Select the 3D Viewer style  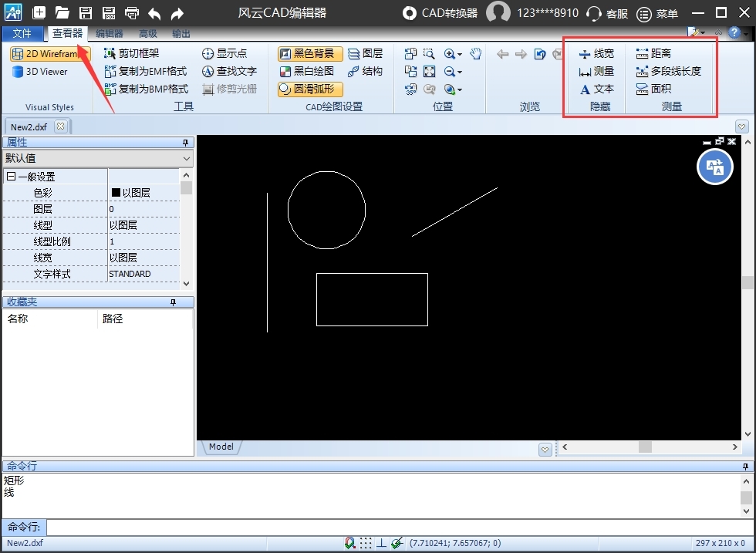(x=40, y=72)
